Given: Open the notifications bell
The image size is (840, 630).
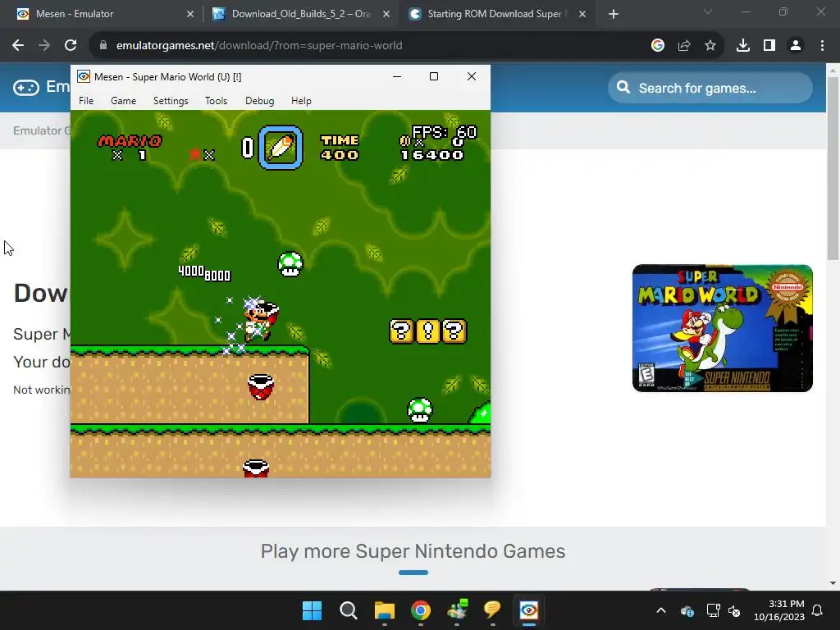Looking at the screenshot, I should [x=818, y=610].
